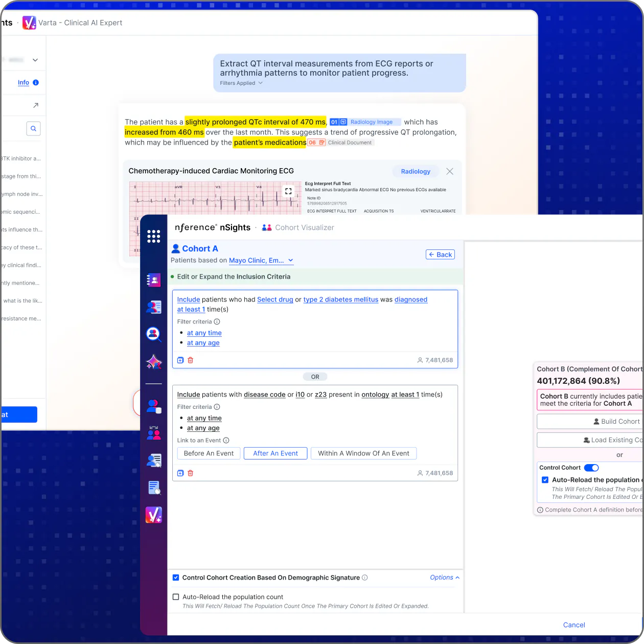This screenshot has height=644, width=644.
Task: Select Before An Event option
Action: pyautogui.click(x=209, y=453)
